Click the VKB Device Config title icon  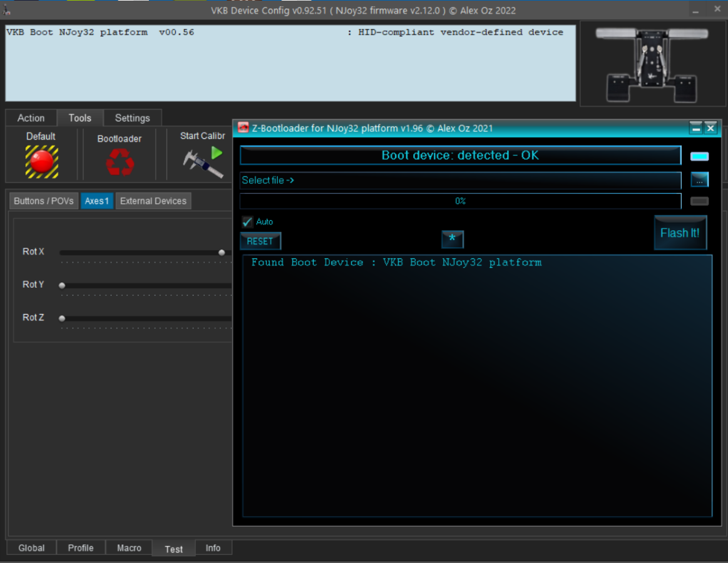6,10
